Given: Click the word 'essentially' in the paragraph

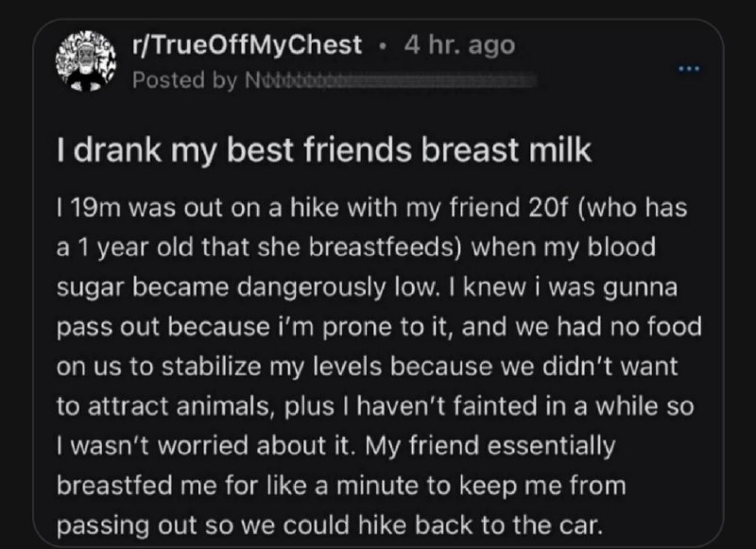Looking at the screenshot, I should [x=551, y=446].
